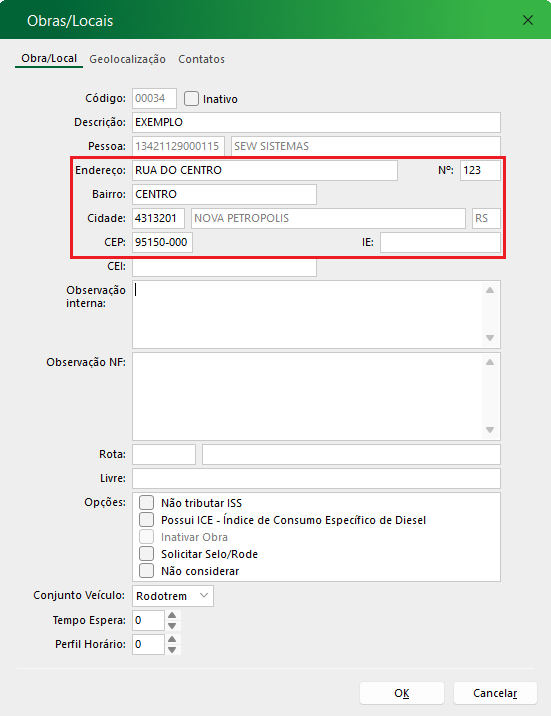
Task: Increase Perfil Horário with up arrow
Action: (x=172, y=639)
